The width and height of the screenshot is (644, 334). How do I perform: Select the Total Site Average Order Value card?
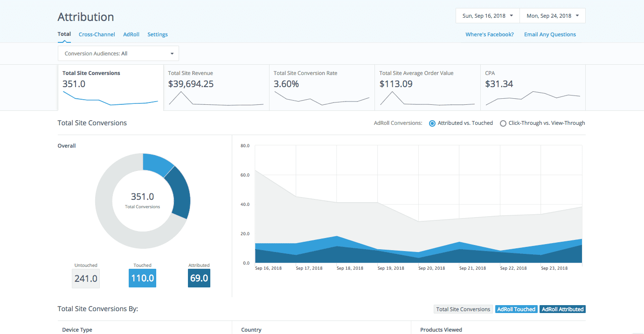(x=428, y=88)
